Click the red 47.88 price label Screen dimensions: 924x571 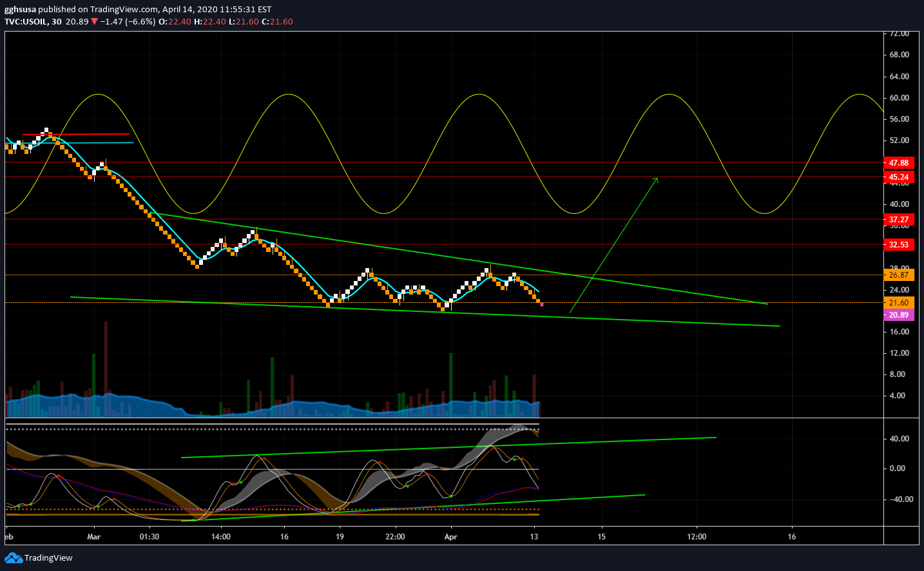[899, 163]
